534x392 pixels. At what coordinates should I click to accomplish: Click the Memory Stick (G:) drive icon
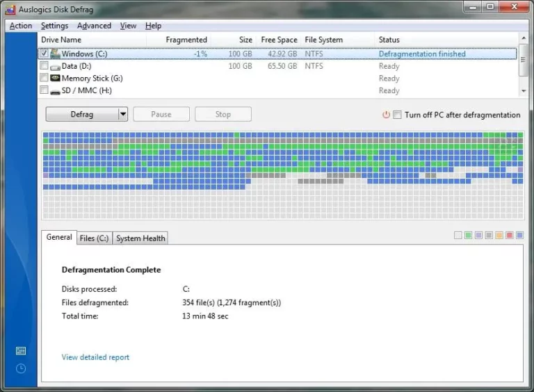click(x=55, y=78)
